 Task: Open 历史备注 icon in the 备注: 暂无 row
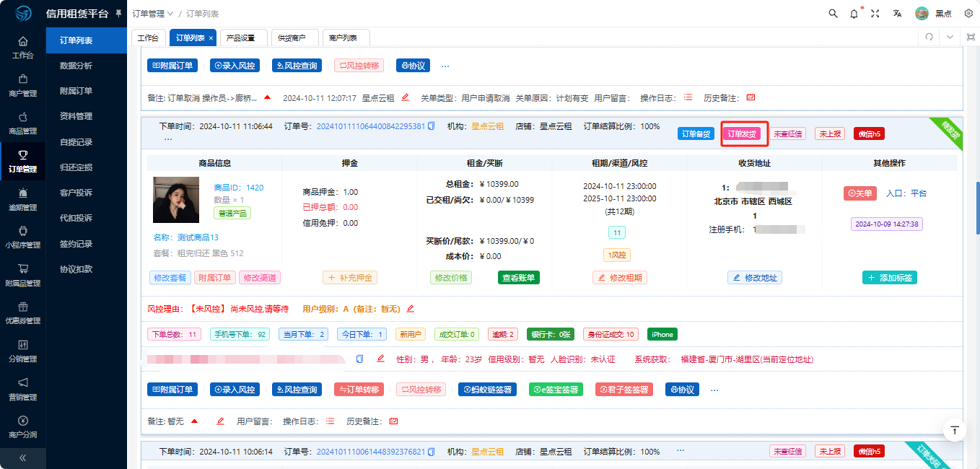point(394,421)
